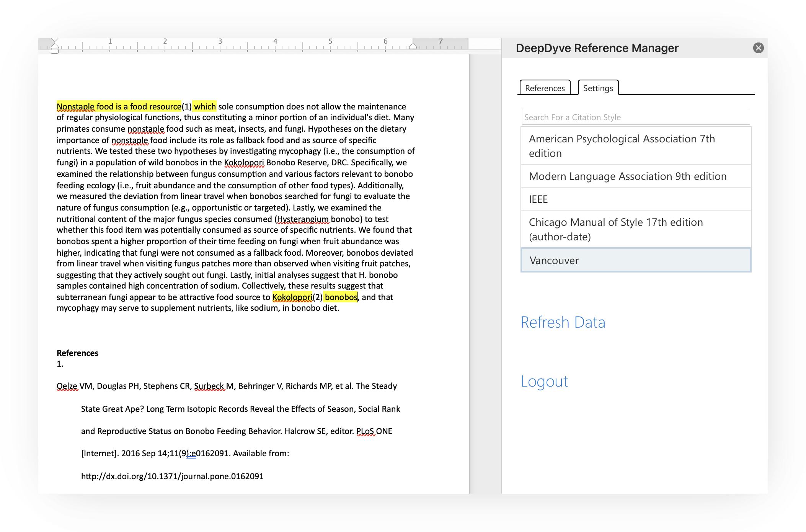Switch to the References tab
Screen dimensions: 806x532
pyautogui.click(x=545, y=88)
